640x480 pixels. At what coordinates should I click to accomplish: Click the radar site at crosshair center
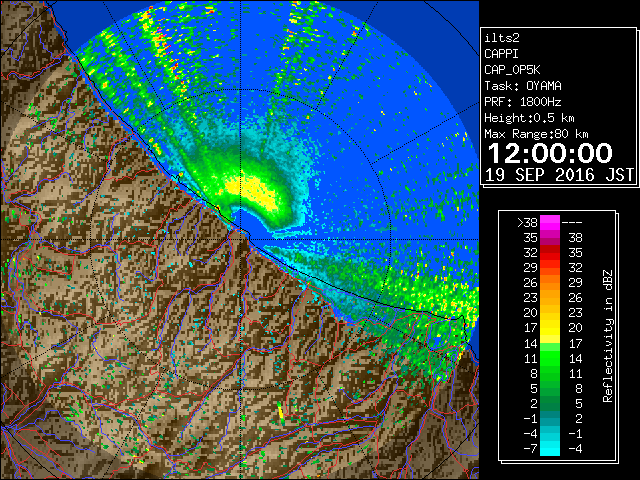click(241, 239)
